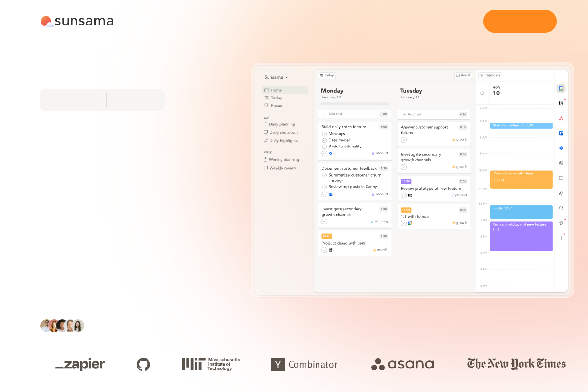Complete the Document customer feedback task
This screenshot has width=588, height=392.
click(324, 194)
